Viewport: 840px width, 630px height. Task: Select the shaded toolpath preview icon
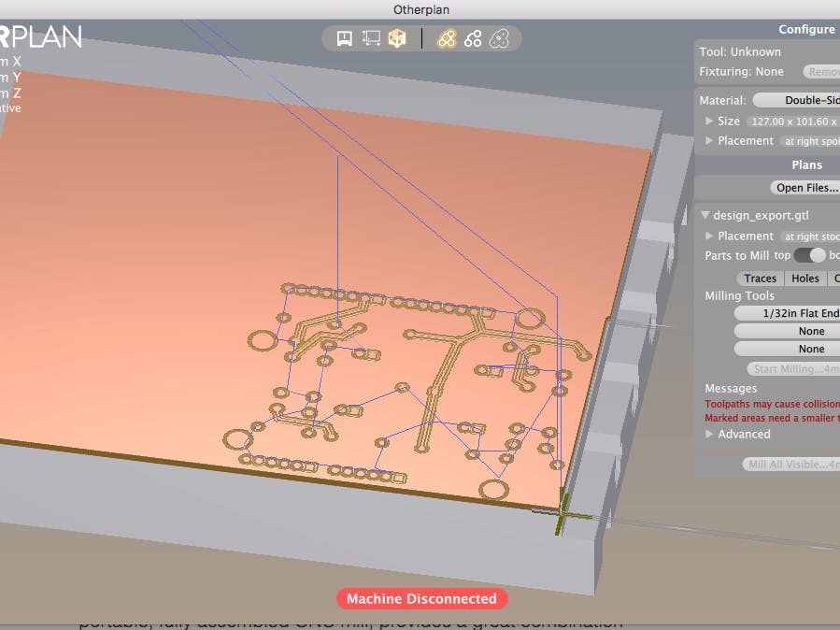point(500,38)
